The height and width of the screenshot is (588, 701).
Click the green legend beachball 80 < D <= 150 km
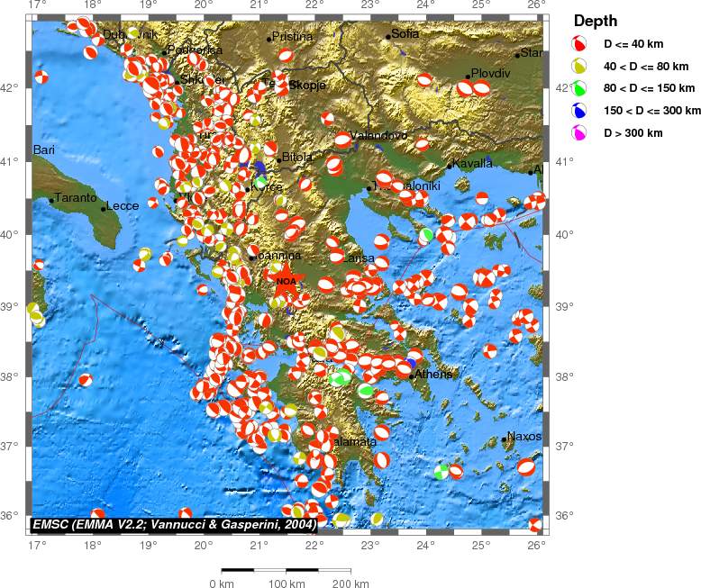pyautogui.click(x=578, y=88)
